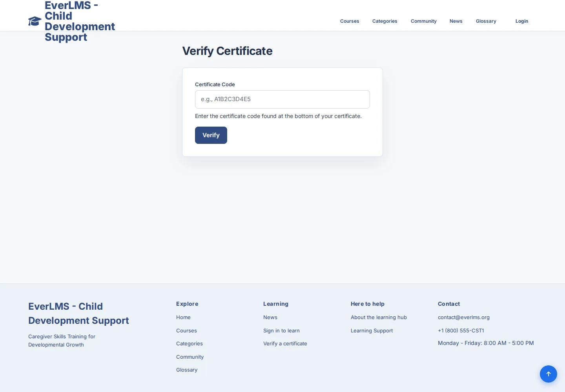The height and width of the screenshot is (392, 565).
Task: Click the Monday - Friday hours text
Action: pyautogui.click(x=486, y=343)
